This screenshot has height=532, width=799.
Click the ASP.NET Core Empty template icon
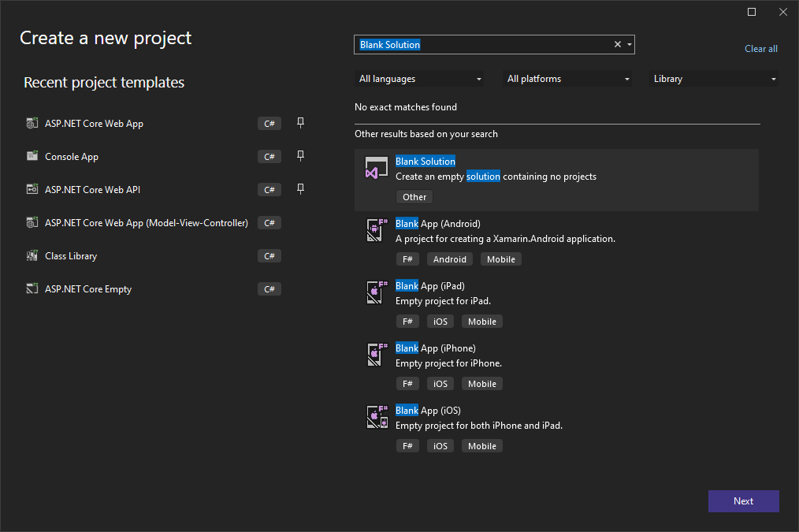(32, 288)
